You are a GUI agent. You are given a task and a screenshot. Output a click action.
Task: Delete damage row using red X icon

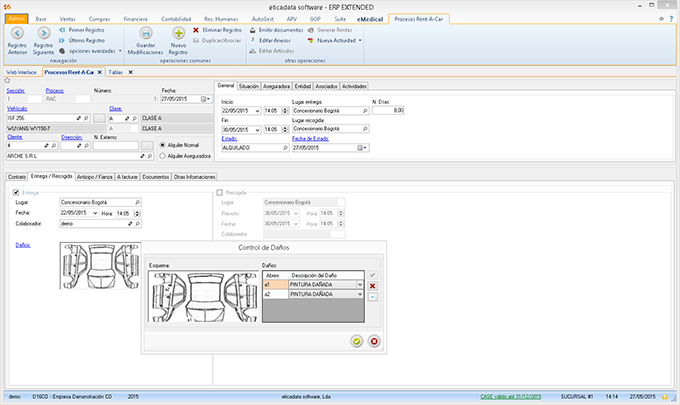(x=373, y=285)
